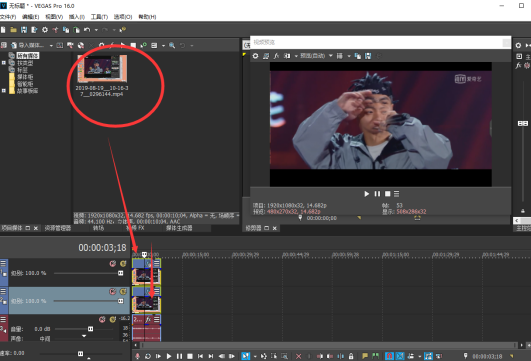Open project properties gear in main toolbar
This screenshot has width=531, height=361.
[45, 30]
